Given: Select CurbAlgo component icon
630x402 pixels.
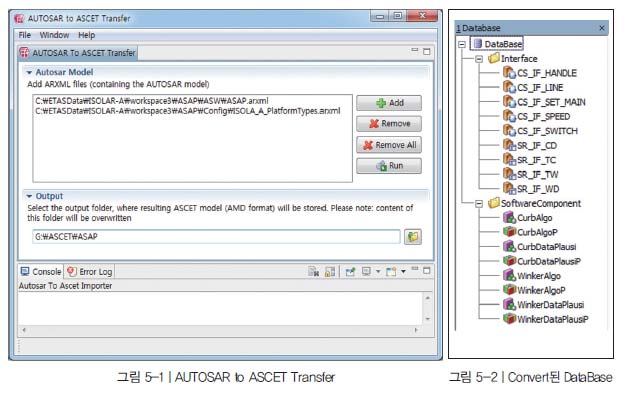Looking at the screenshot, I should (509, 218).
